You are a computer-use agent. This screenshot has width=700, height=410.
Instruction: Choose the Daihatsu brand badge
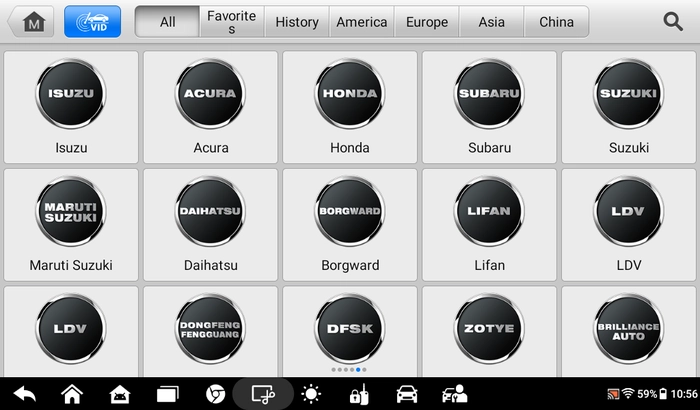[x=210, y=211]
